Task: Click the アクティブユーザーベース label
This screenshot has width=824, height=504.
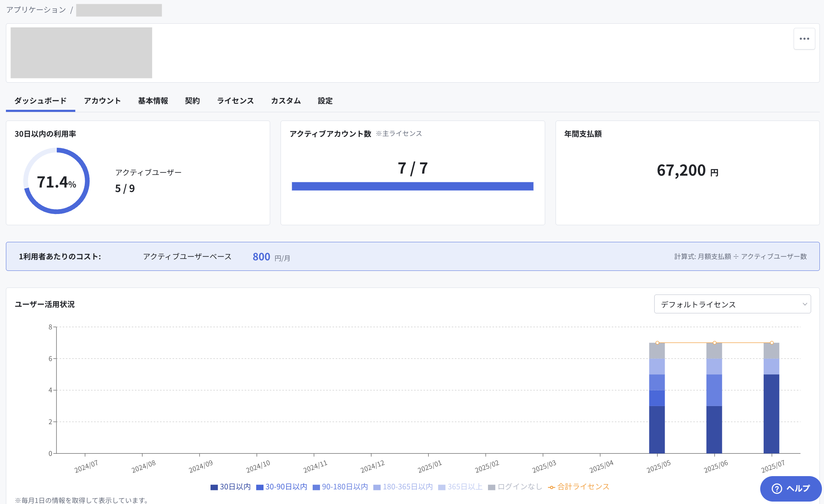Action: pyautogui.click(x=187, y=257)
